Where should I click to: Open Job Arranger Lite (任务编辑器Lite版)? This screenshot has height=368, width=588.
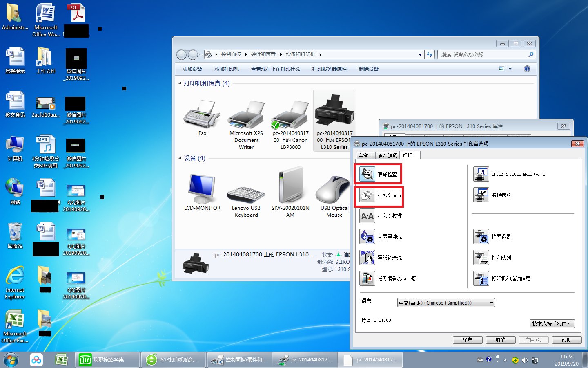tap(367, 278)
